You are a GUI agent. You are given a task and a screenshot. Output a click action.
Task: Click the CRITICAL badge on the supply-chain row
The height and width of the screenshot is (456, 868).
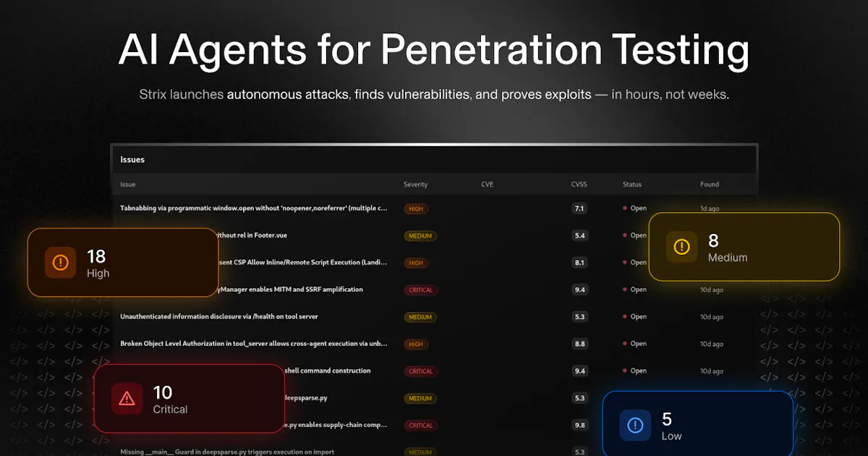pos(420,426)
